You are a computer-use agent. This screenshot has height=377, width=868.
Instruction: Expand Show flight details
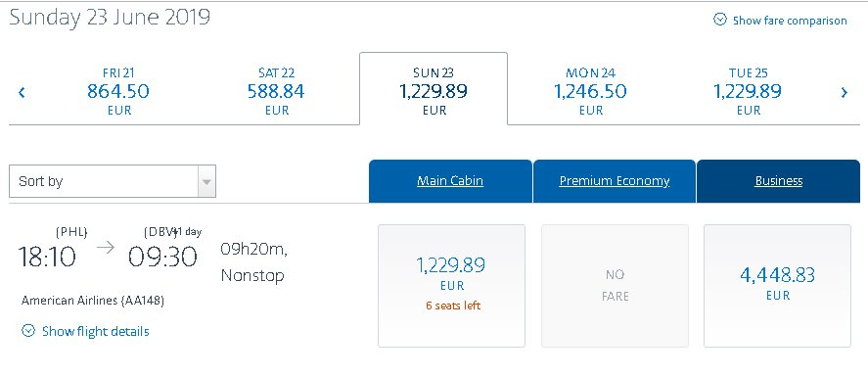point(95,331)
